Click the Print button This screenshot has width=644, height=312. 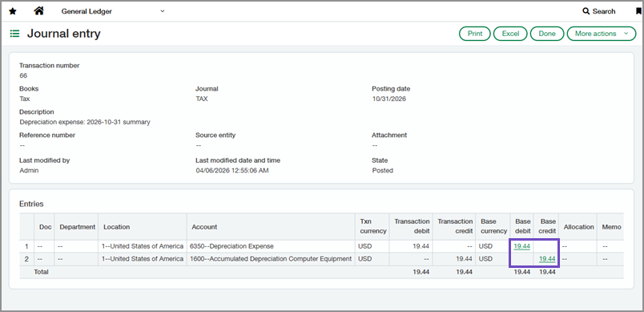coord(475,34)
